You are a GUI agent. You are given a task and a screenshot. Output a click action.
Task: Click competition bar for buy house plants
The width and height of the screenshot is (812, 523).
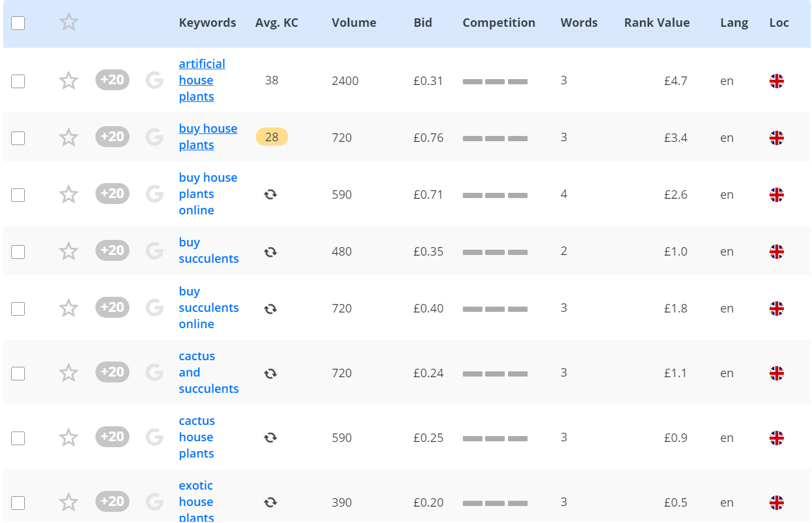pyautogui.click(x=495, y=138)
